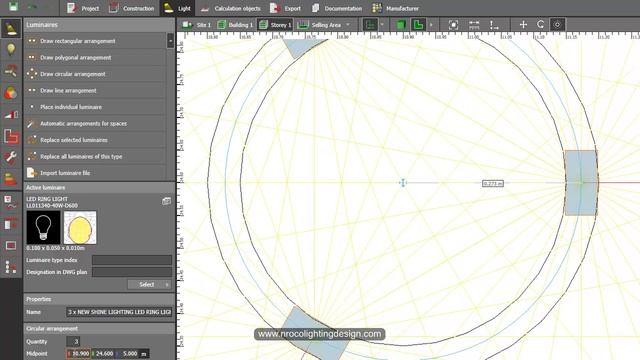
Task: Click the Quantity field showing 3
Action: (73, 342)
